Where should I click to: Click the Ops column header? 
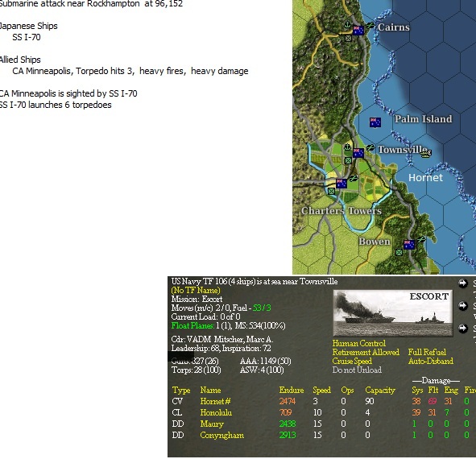348,390
